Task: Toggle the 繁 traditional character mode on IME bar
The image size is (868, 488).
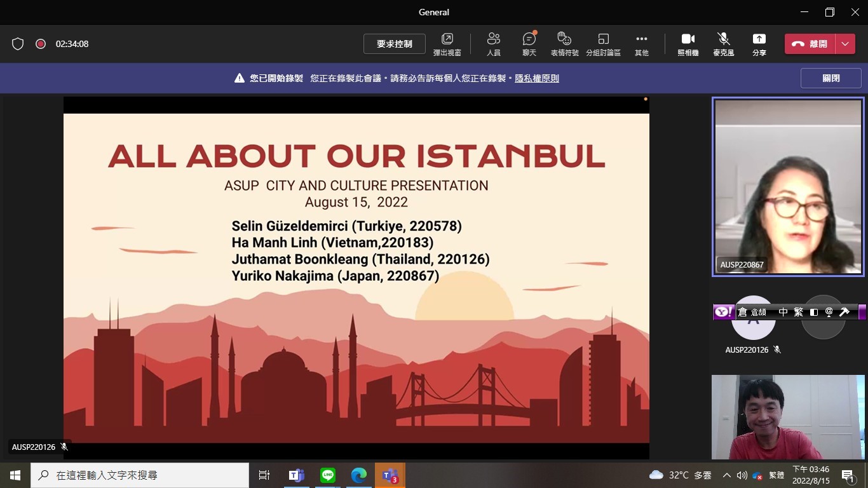Action: pos(799,312)
